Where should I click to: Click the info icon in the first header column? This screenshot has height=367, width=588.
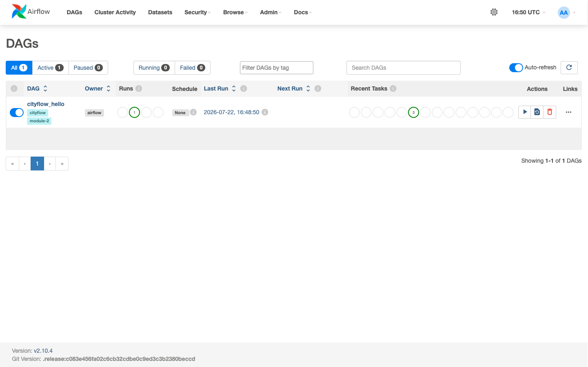coord(14,88)
